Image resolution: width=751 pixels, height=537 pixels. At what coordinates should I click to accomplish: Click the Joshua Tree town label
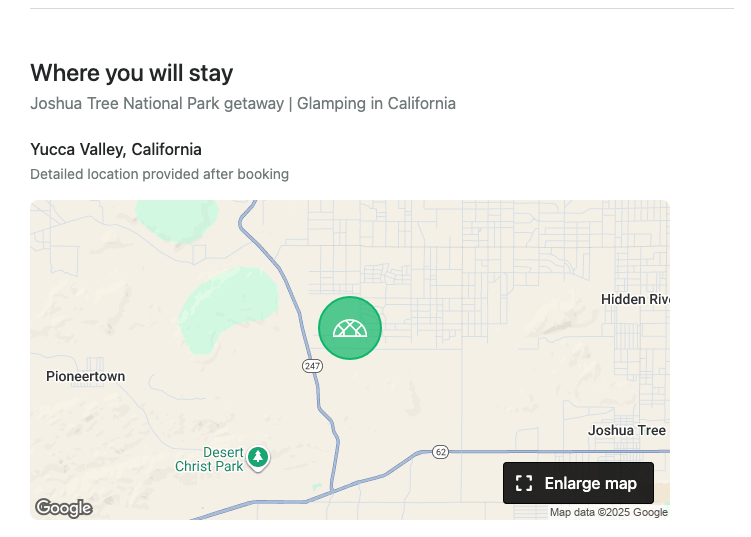pos(627,431)
